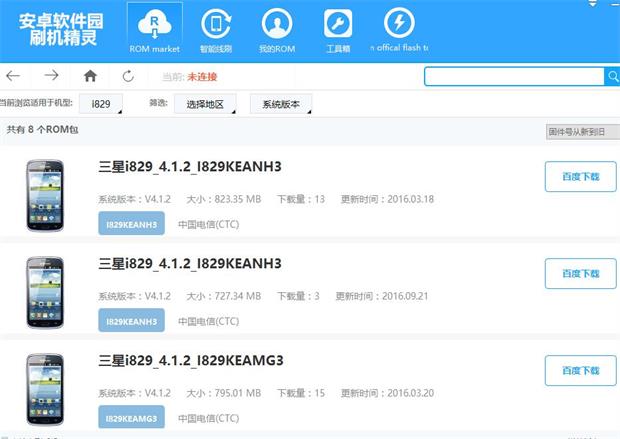Click 中国电信(CTC) under the I829KEAMG3 ROM
Image resolution: width=620 pixels, height=439 pixels.
[208, 418]
